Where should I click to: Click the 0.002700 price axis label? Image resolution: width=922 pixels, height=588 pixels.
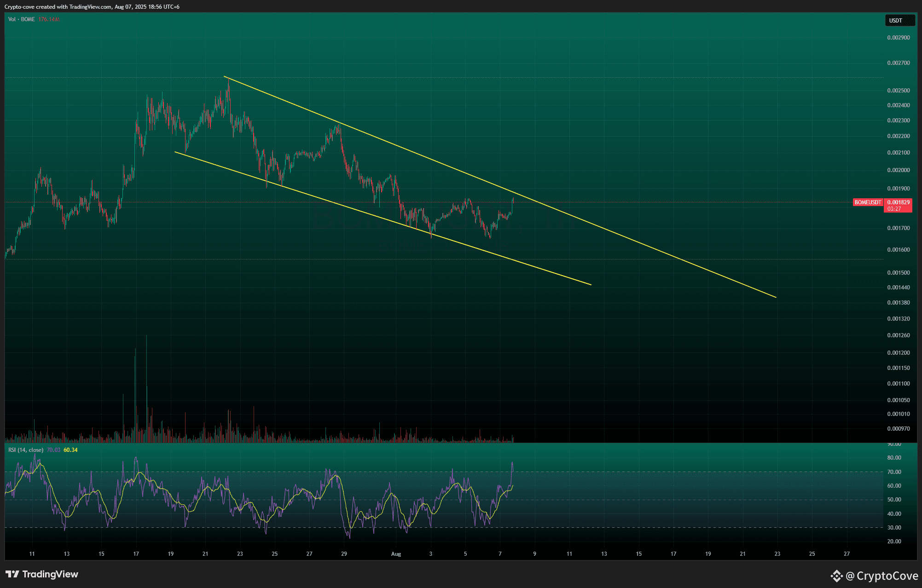898,63
